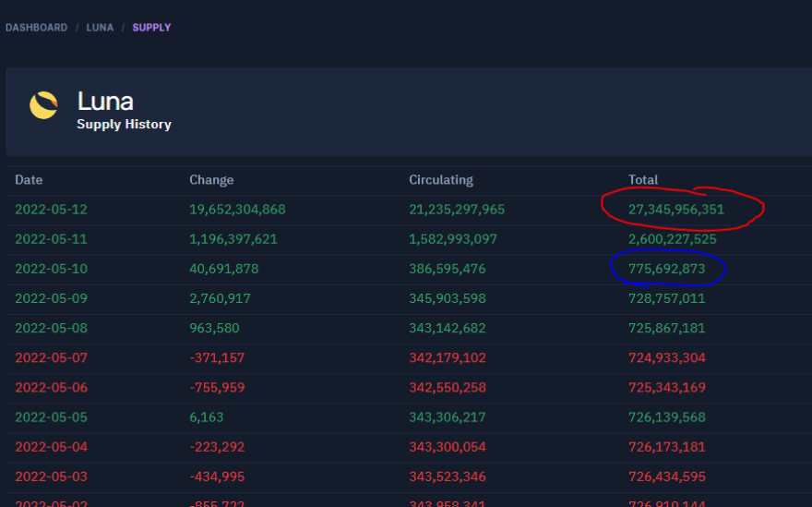Screen dimensions: 812x507
Task: Select the date 2022-05-11
Action: pyautogui.click(x=52, y=239)
